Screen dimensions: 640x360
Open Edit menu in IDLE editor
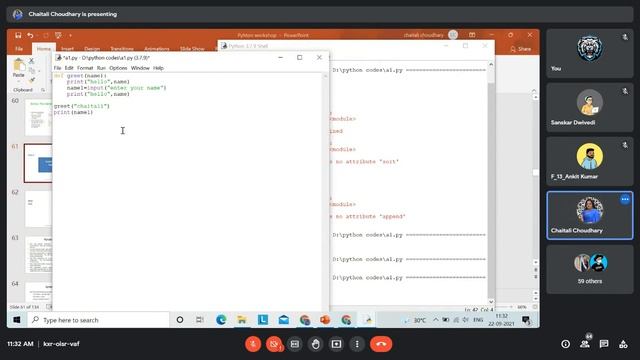[69, 68]
